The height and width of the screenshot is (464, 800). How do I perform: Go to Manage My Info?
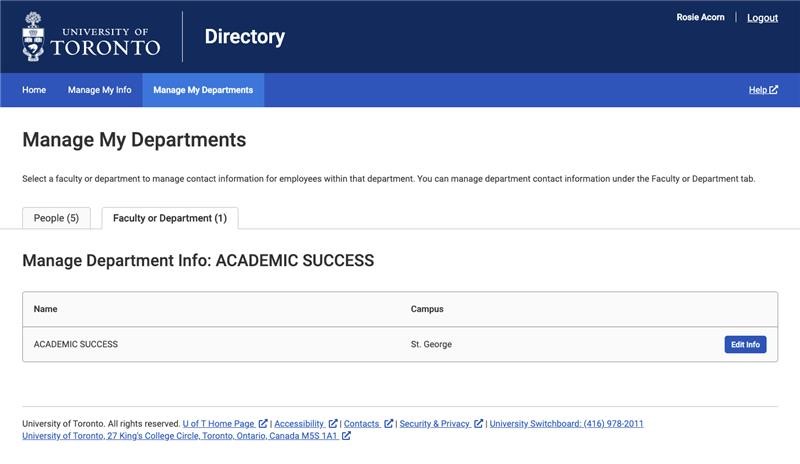[x=99, y=90]
